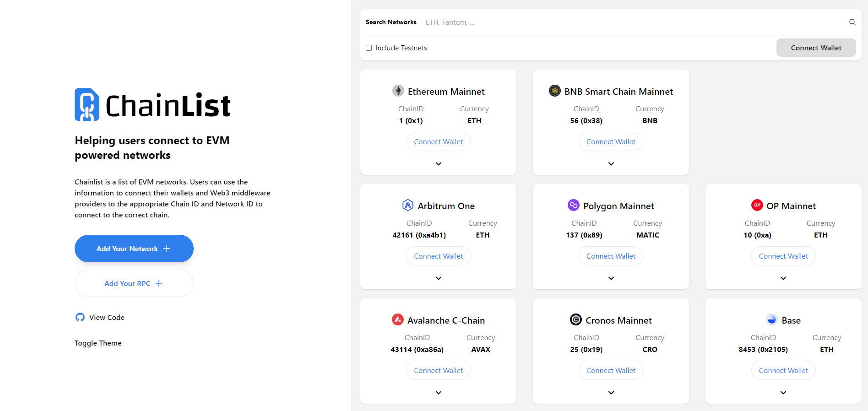Click the Polygon Mainnet logo icon

pyautogui.click(x=574, y=205)
